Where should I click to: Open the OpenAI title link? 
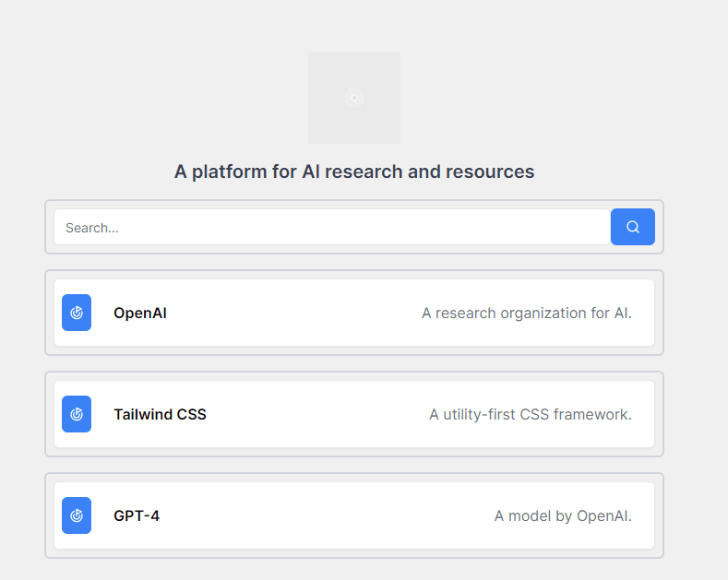pos(140,313)
